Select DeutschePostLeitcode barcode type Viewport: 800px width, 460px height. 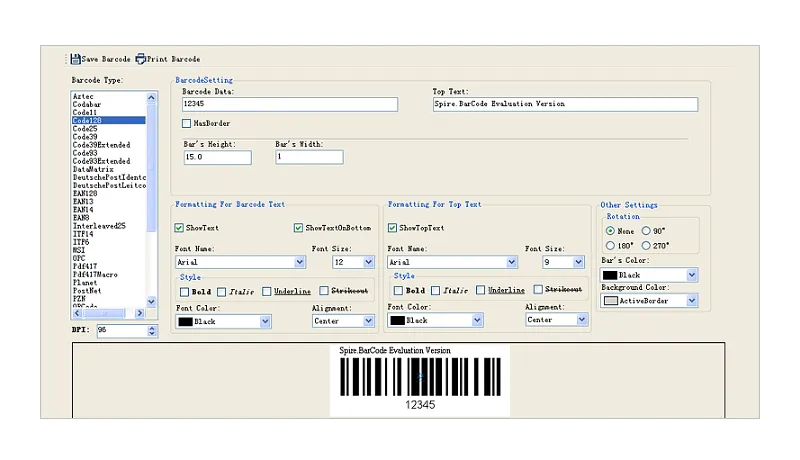click(109, 186)
